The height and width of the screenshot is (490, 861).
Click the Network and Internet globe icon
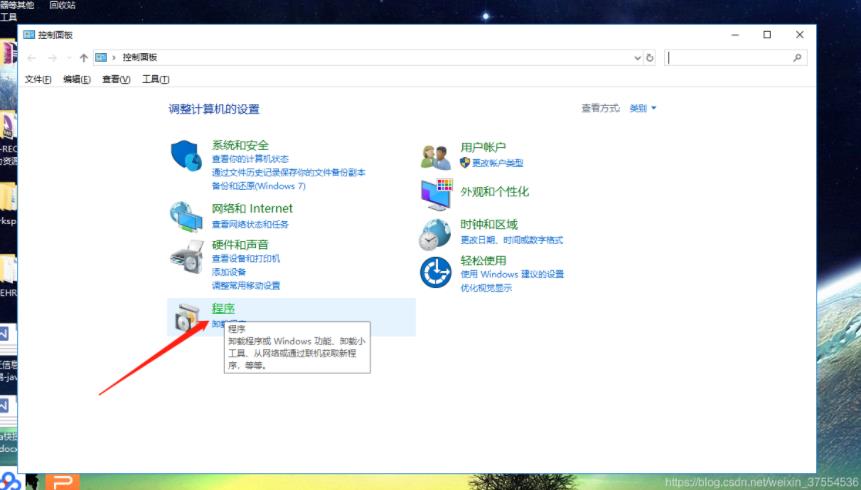click(x=186, y=216)
